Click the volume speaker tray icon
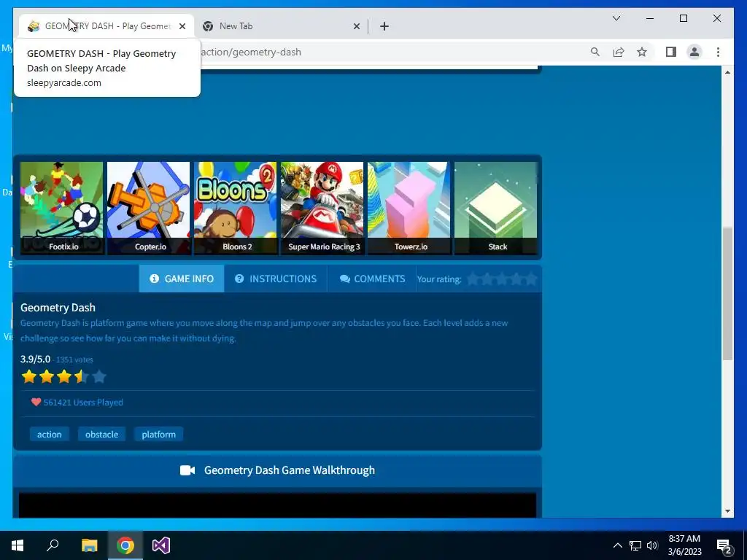Image resolution: width=747 pixels, height=560 pixels. point(652,545)
